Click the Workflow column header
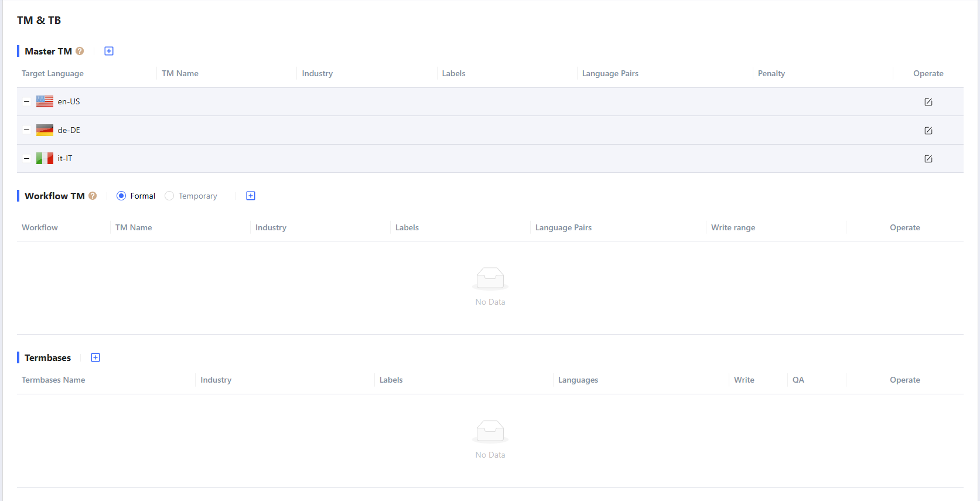The width and height of the screenshot is (980, 501). (x=40, y=227)
